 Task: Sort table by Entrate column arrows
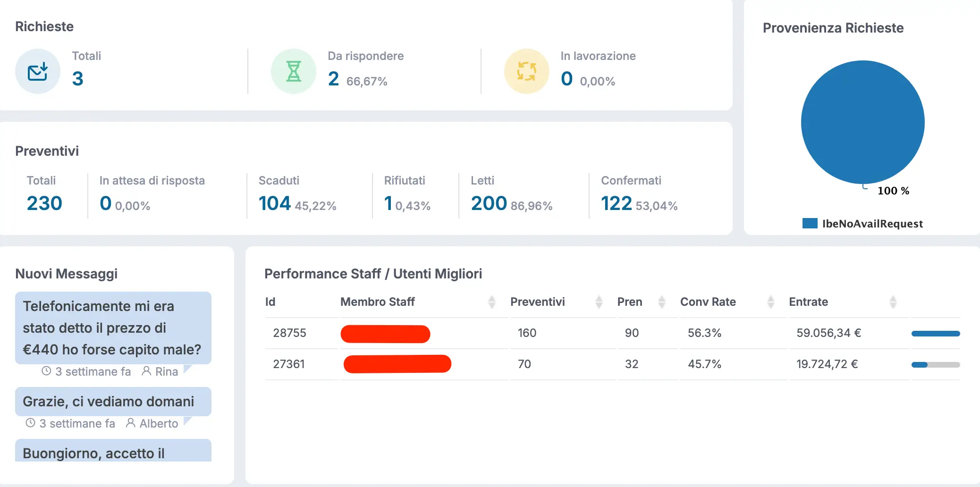click(893, 302)
